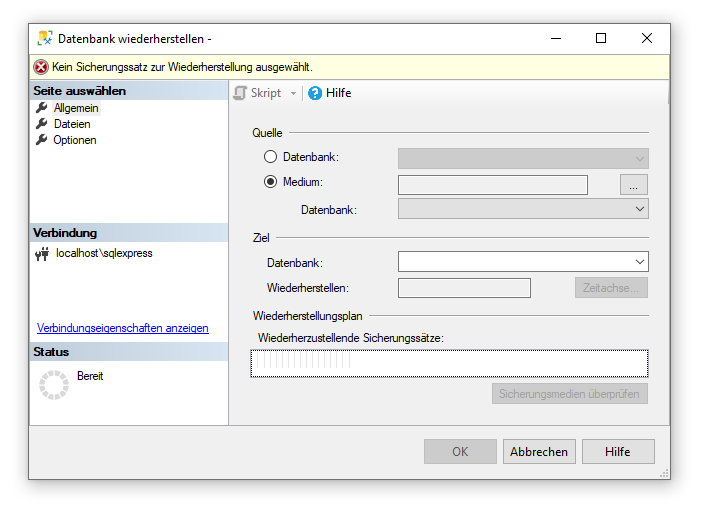The height and width of the screenshot is (516, 714).
Task: Click the Status section header
Action: pos(129,352)
